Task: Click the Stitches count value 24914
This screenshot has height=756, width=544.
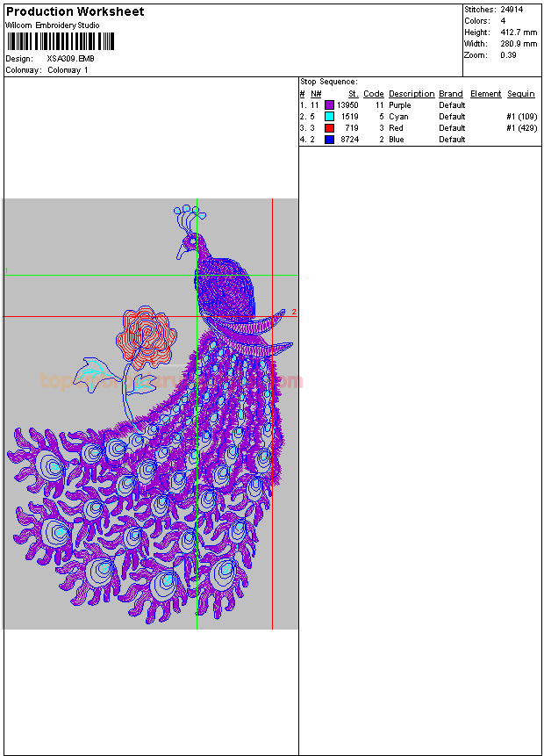Action: 512,9
